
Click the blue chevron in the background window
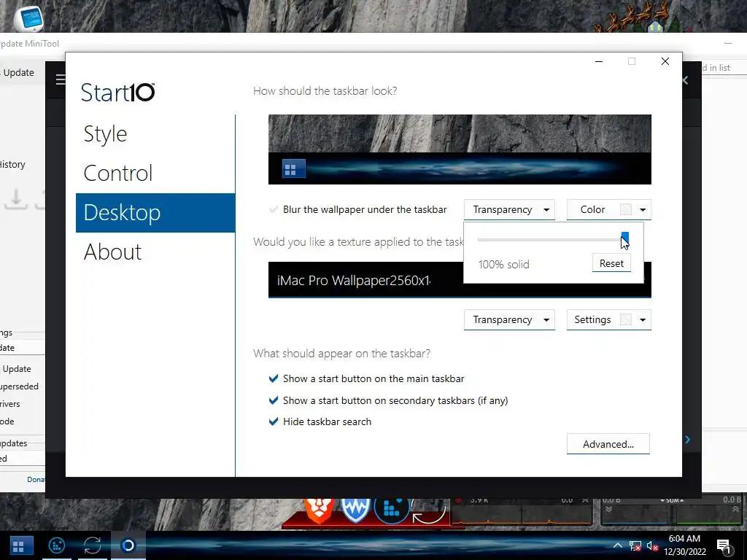[x=687, y=439]
